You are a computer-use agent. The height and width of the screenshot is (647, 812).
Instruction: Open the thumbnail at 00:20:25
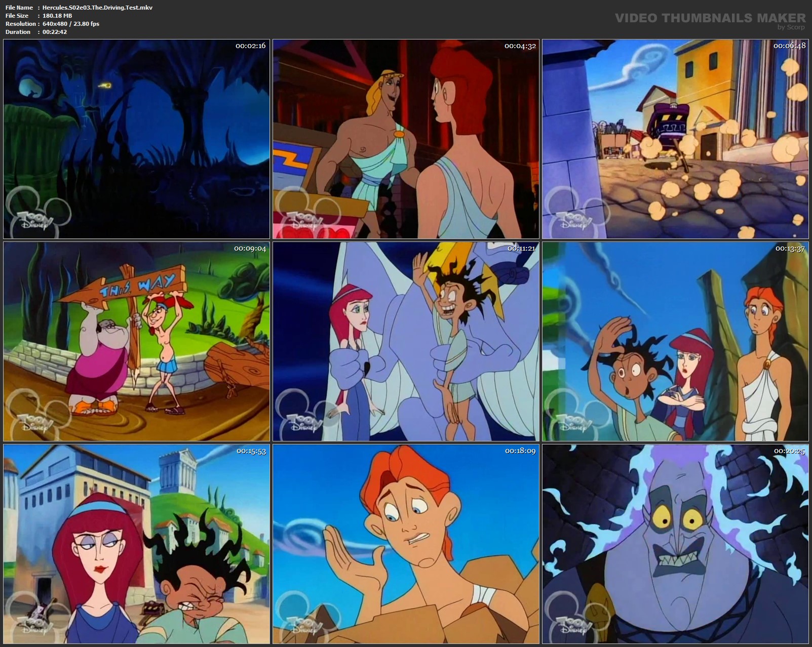coord(675,544)
